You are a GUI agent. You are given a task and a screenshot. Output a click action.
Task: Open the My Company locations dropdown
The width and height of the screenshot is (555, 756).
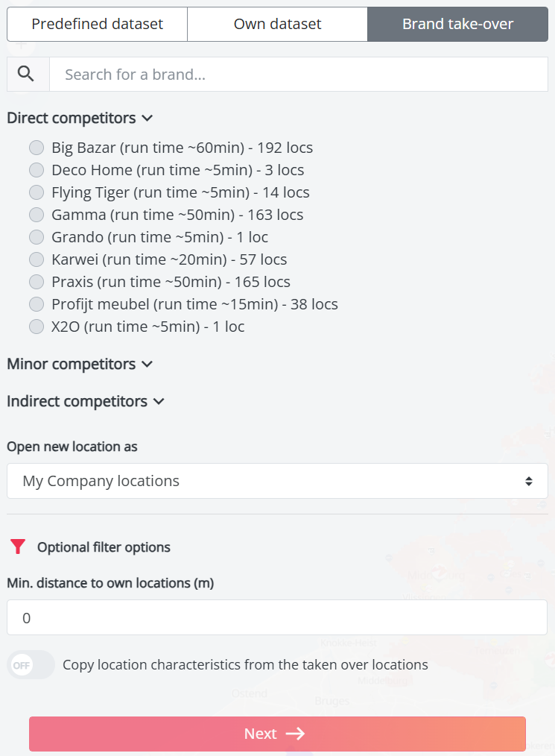277,481
